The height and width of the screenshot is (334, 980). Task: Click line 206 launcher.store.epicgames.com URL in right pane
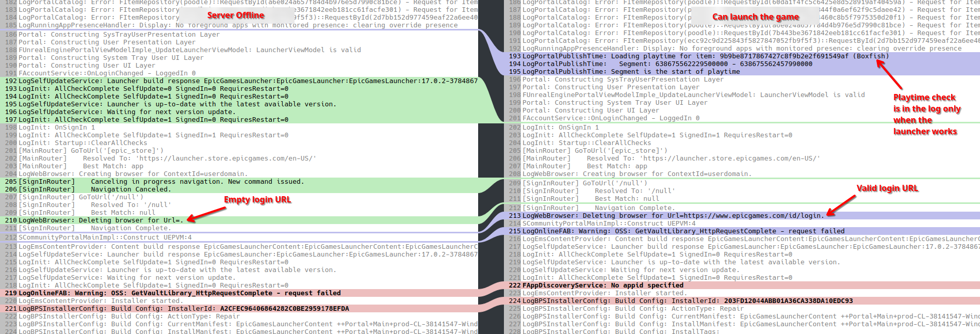pyautogui.click(x=672, y=158)
